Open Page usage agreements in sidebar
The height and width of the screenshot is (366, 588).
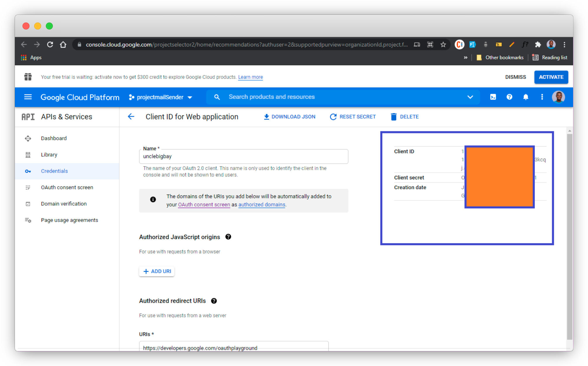(67, 220)
